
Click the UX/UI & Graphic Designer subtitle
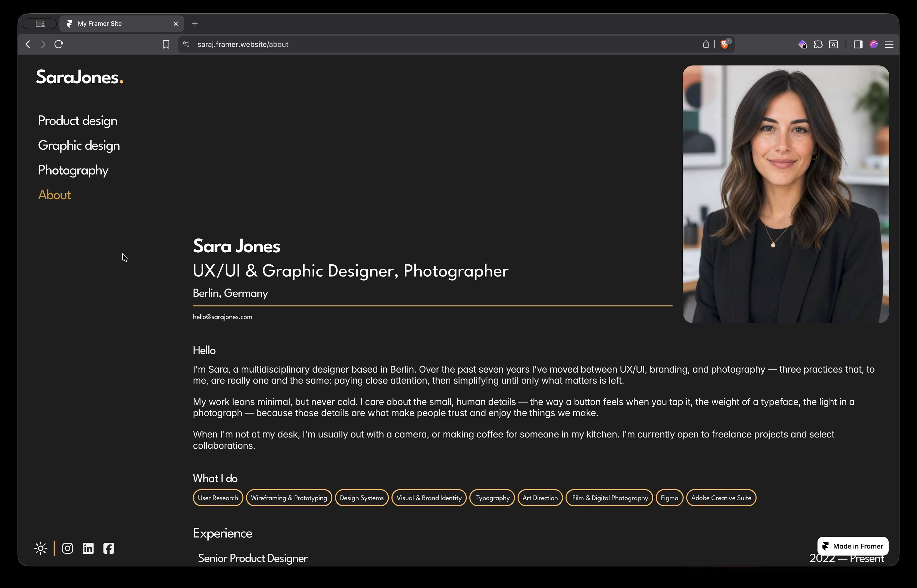coord(351,271)
